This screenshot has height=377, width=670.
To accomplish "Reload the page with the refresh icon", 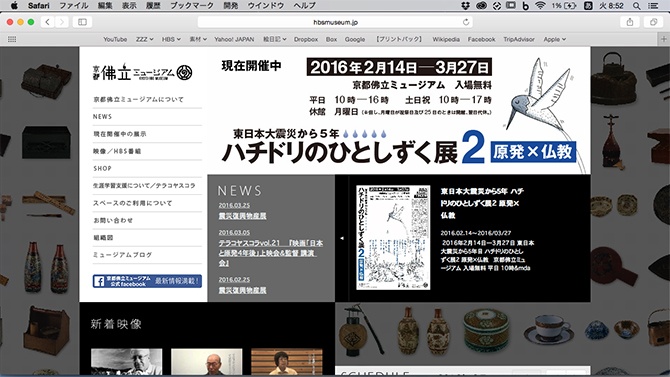I will [x=466, y=22].
